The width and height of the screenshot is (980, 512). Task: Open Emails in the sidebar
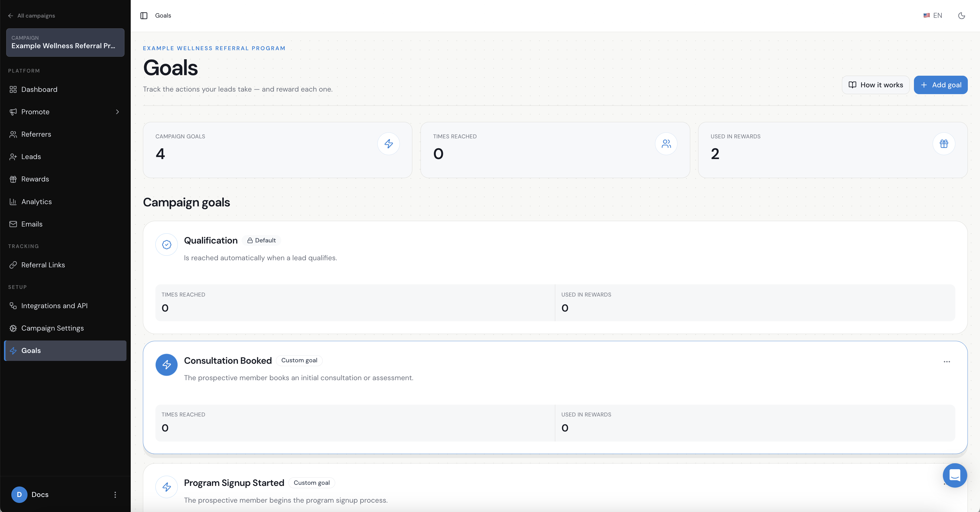click(65, 224)
